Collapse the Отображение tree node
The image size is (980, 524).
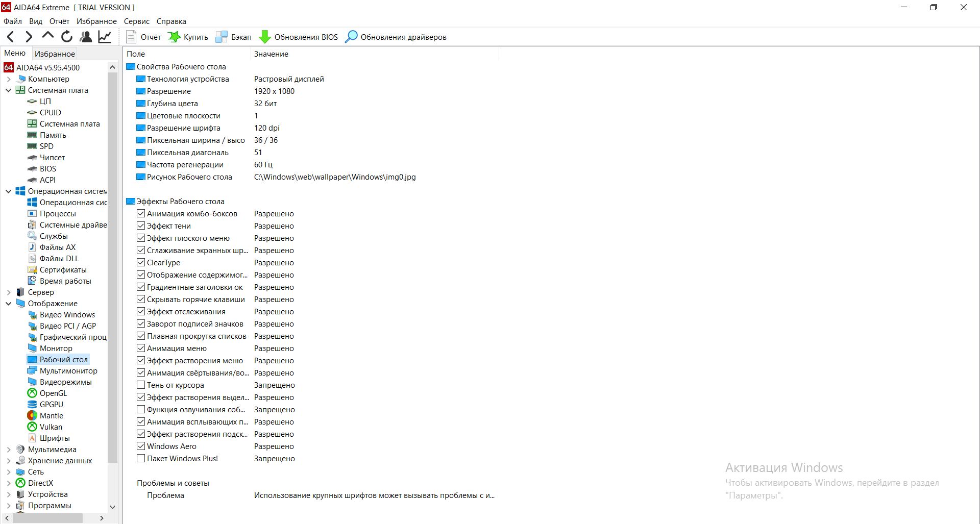pos(9,304)
